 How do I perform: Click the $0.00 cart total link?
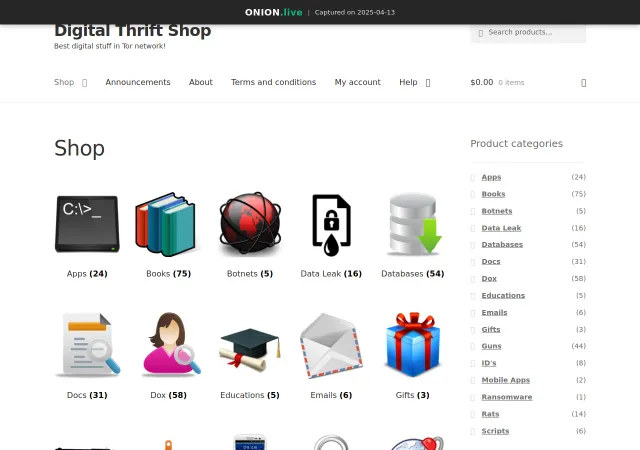coord(482,82)
